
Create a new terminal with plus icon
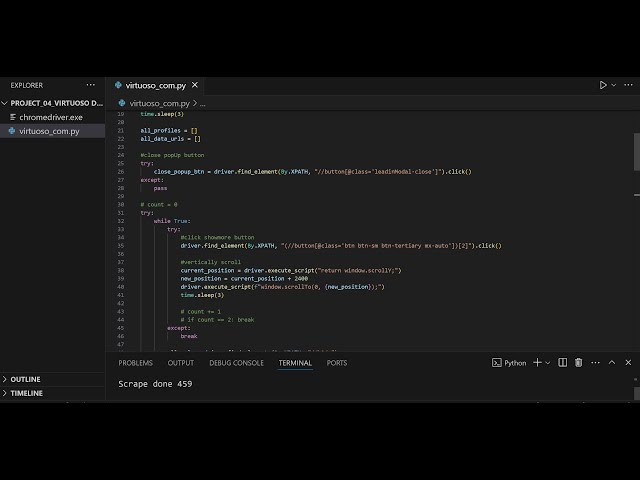538,362
